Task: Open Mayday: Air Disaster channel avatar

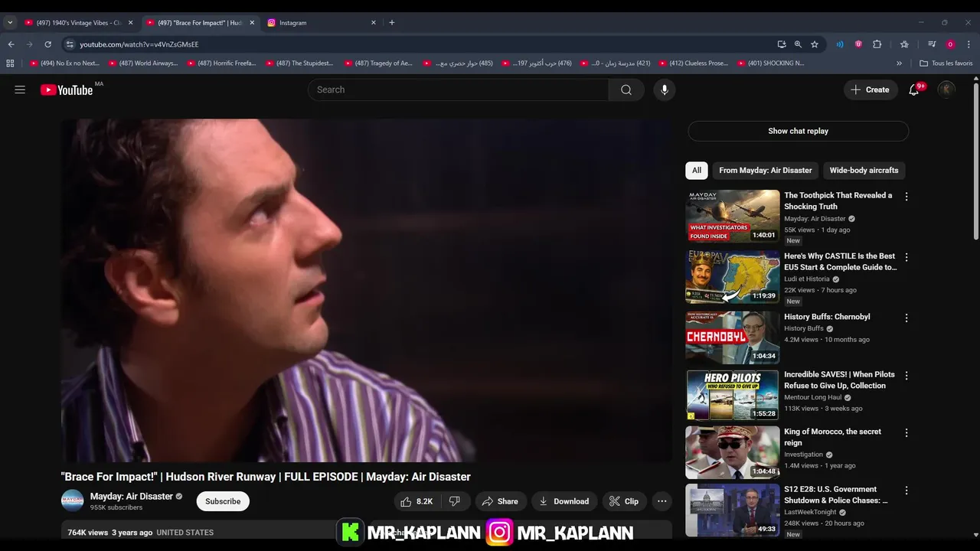Action: pos(72,500)
